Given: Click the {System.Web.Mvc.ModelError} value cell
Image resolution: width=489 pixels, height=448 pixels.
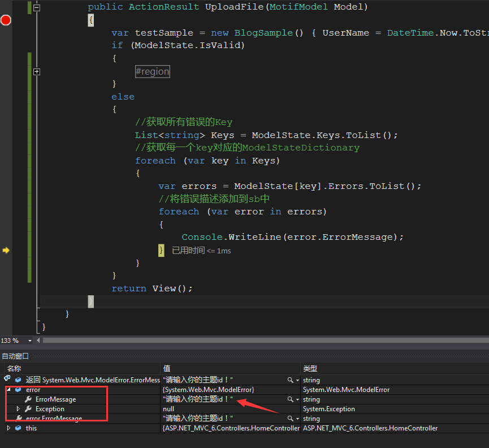Looking at the screenshot, I should pyautogui.click(x=209, y=390).
